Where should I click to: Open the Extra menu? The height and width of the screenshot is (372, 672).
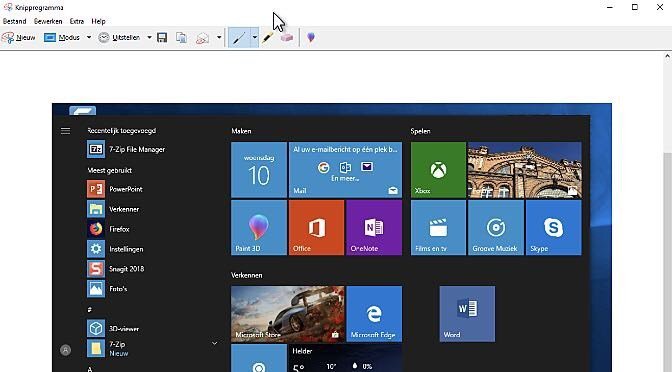[77, 21]
